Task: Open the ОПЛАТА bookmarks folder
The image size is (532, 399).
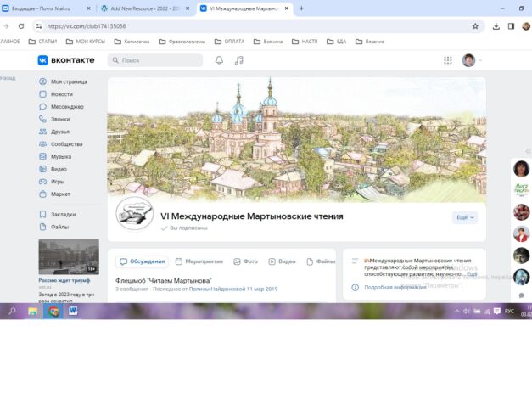Action: [x=229, y=41]
